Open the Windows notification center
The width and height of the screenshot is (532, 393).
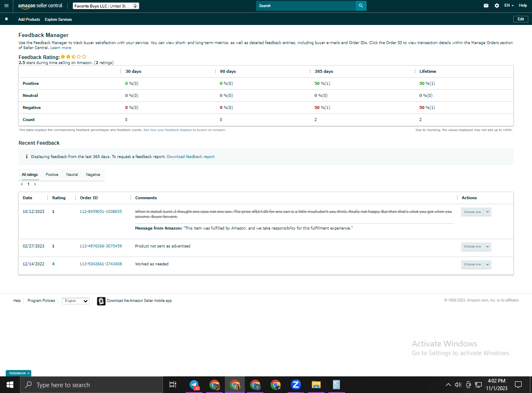pos(518,385)
